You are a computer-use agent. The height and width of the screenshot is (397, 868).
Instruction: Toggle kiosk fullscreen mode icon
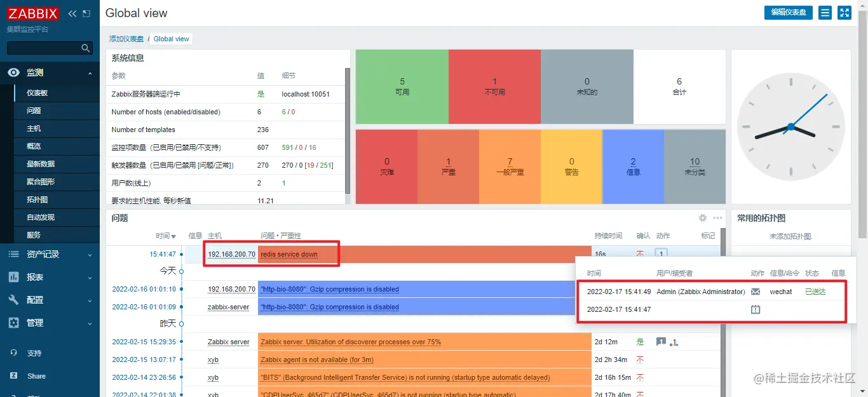[844, 12]
